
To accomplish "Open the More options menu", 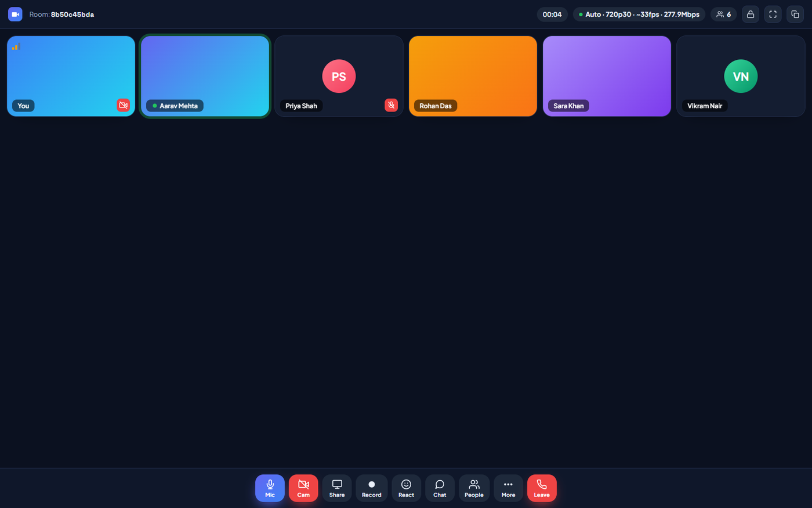I will pos(508,488).
